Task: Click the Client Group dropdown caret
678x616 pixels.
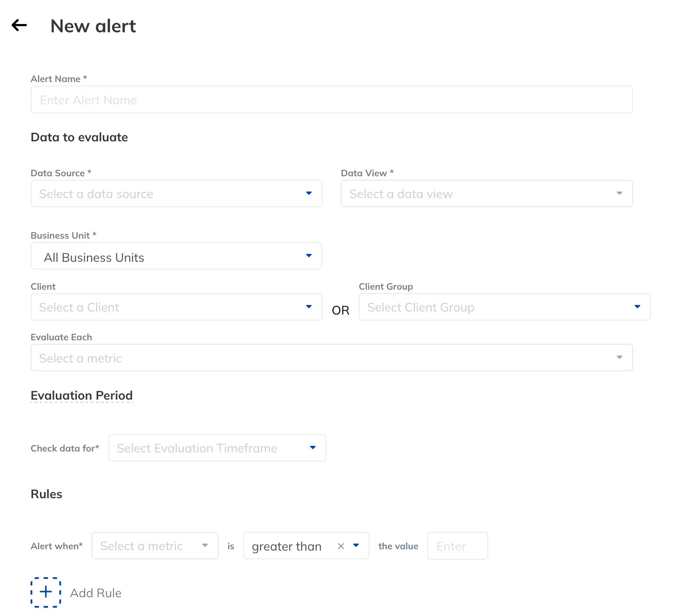Action: pos(637,307)
